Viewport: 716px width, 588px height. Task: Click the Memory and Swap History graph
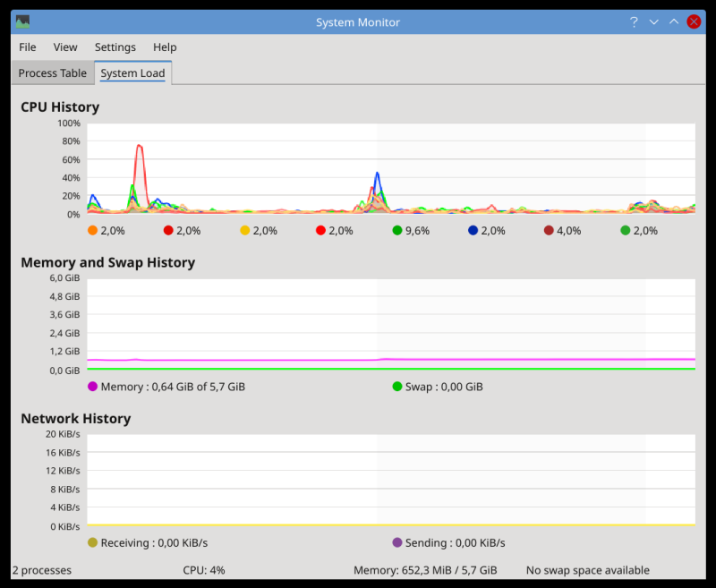pyautogui.click(x=390, y=324)
